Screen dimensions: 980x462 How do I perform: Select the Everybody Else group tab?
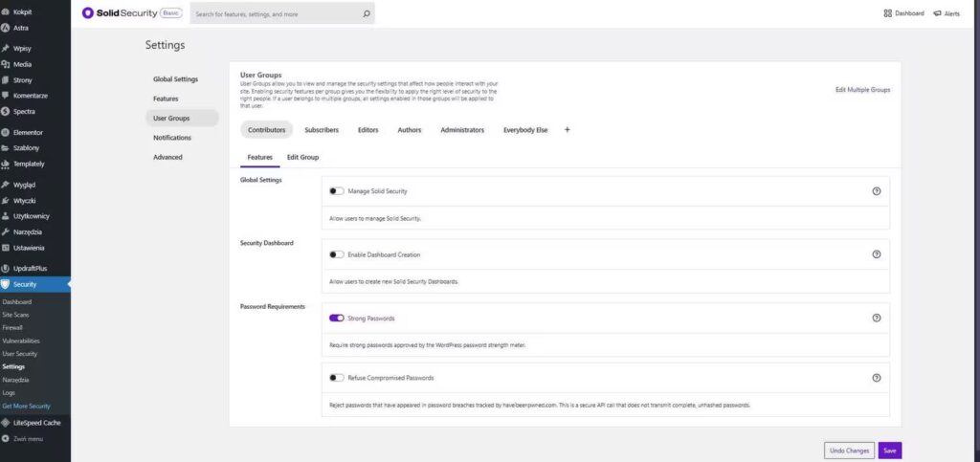pyautogui.click(x=525, y=130)
